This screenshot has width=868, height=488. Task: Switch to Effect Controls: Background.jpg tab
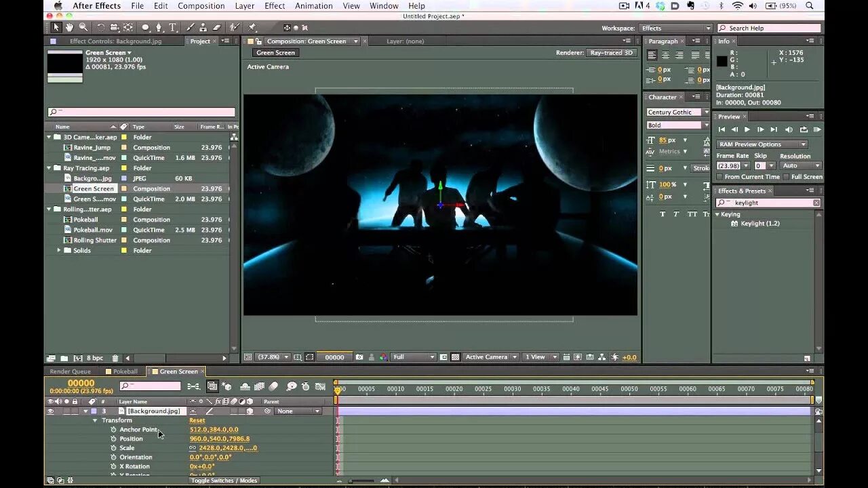(115, 41)
